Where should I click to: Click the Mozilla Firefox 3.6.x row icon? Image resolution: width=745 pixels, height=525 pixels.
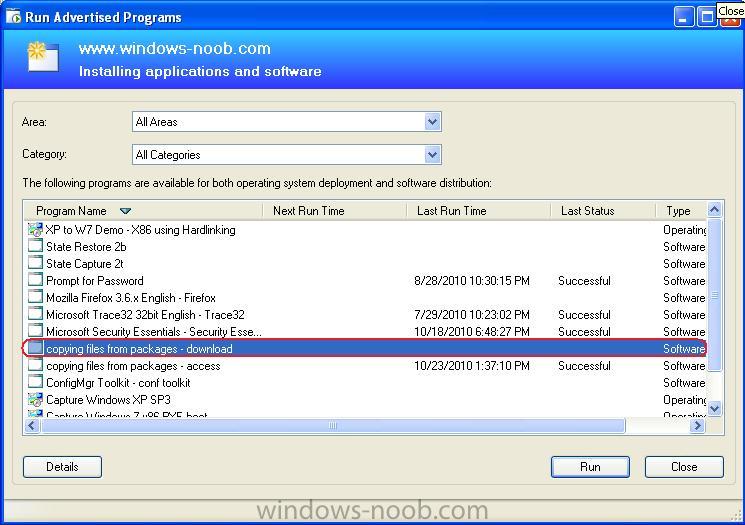tap(35, 297)
